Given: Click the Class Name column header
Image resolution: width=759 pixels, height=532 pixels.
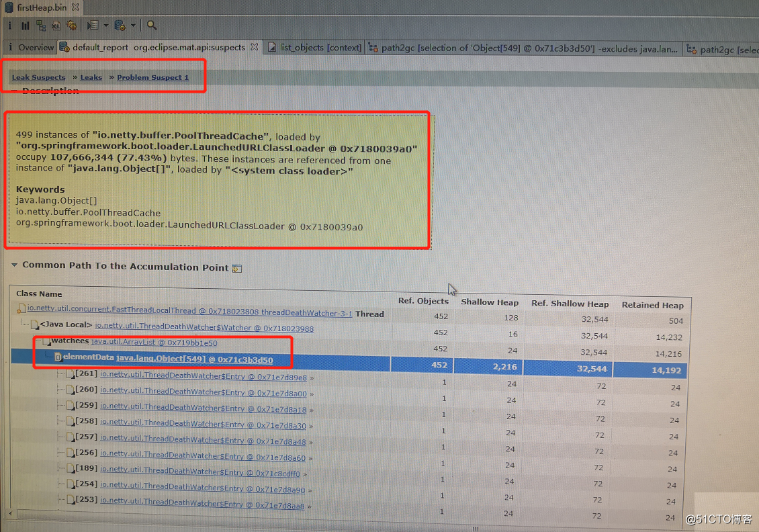Looking at the screenshot, I should [39, 294].
